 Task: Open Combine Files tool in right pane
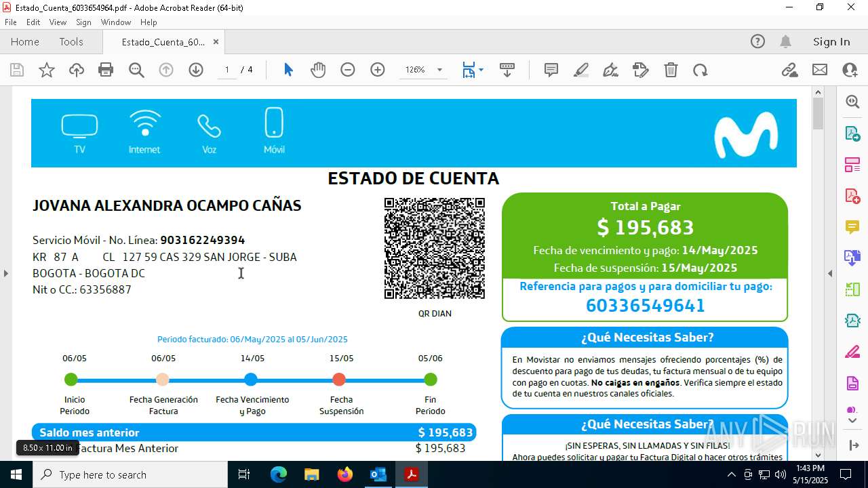pos(852,258)
